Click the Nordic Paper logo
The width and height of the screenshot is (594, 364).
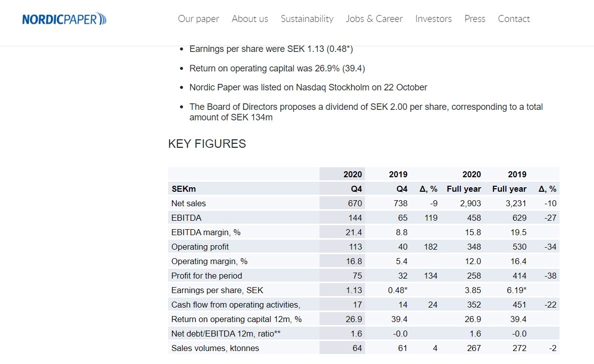coord(64,19)
